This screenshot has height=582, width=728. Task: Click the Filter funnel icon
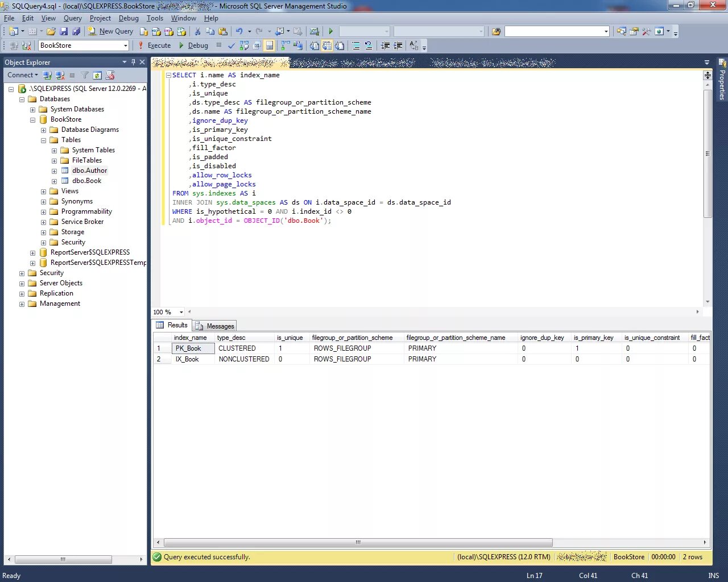(x=85, y=75)
